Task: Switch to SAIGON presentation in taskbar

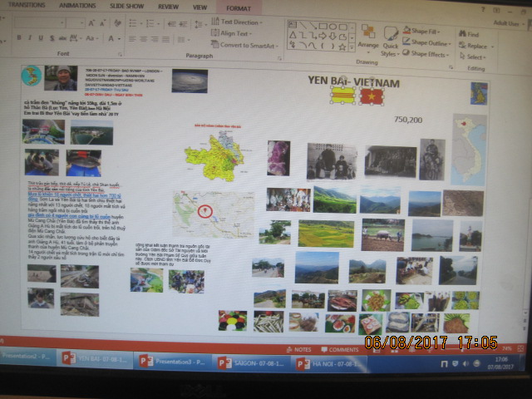Action: 252,363
